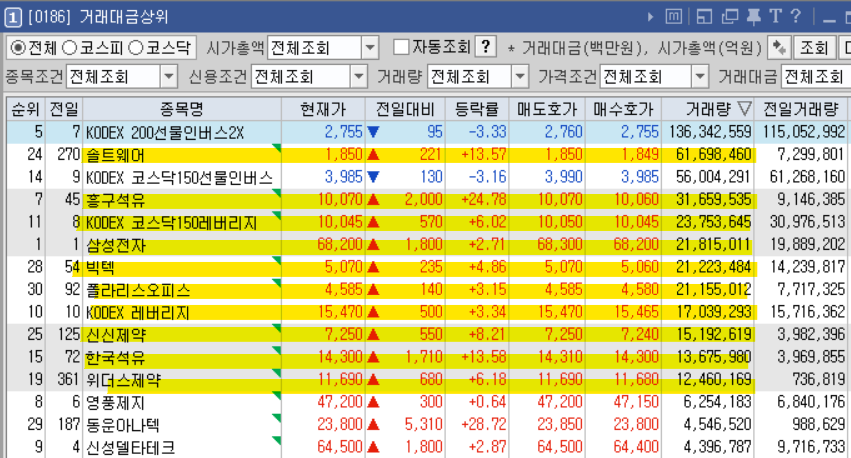Viewport: 851px width, 458px height.
Task: Click the 거래대금 전체조회 combo box
Action: (816, 77)
